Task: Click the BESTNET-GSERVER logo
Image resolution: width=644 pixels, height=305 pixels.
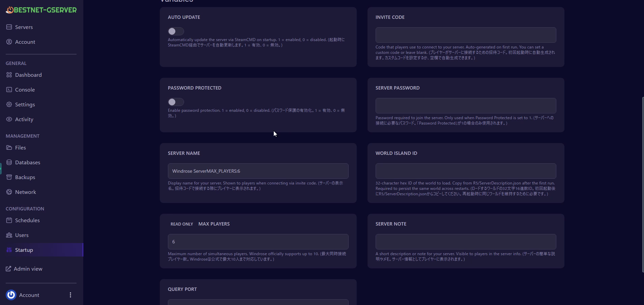Action: coord(41,10)
